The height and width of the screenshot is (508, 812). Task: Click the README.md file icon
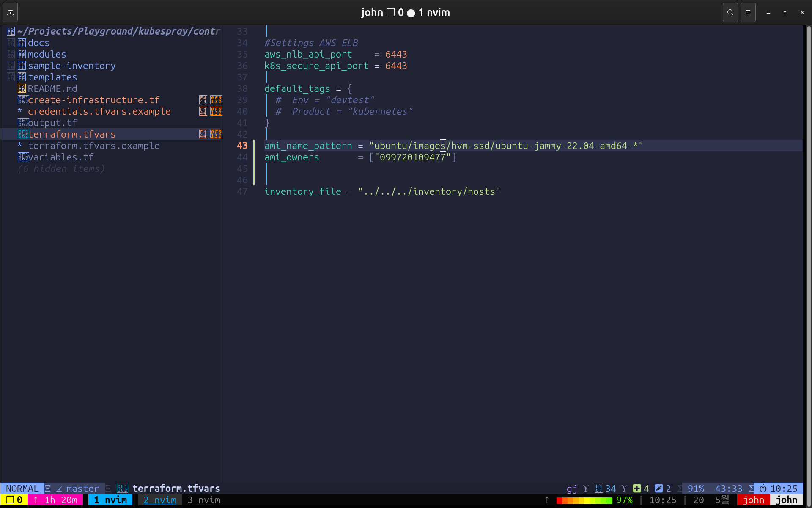[x=22, y=88]
